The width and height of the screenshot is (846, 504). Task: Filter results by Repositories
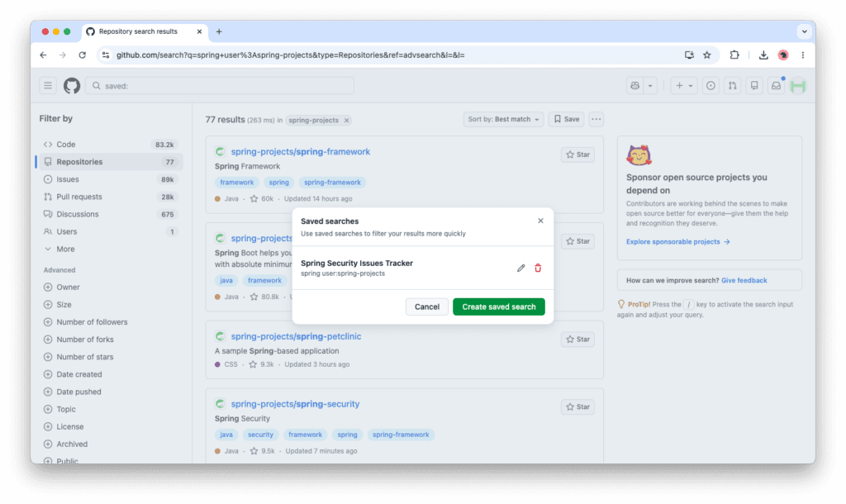click(x=110, y=162)
